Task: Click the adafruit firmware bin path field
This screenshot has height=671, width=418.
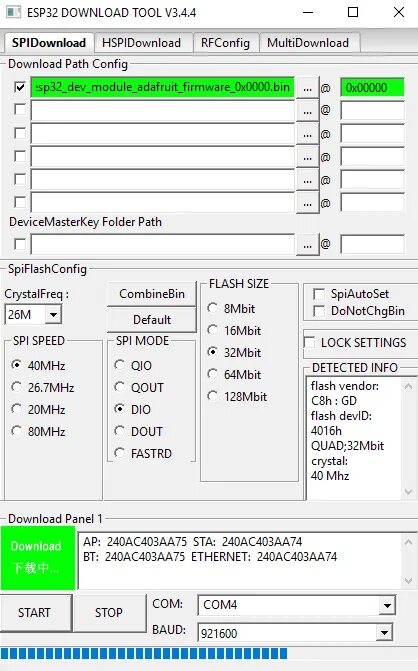Action: coord(163,87)
